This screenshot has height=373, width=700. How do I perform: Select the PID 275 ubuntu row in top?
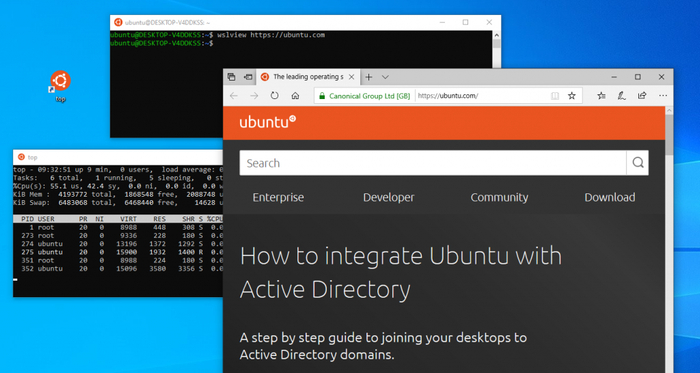coord(118,252)
